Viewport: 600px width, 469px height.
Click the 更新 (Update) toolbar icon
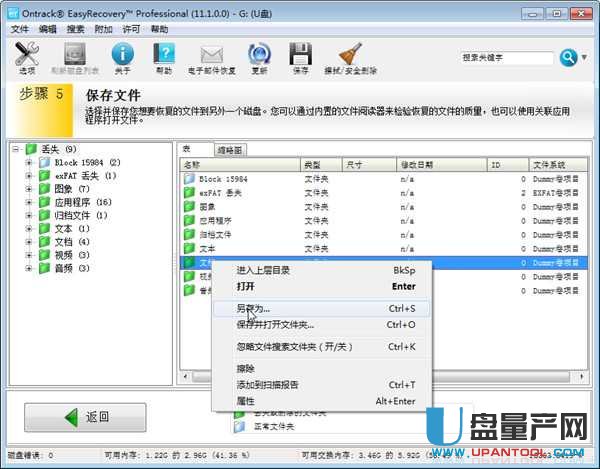259,56
